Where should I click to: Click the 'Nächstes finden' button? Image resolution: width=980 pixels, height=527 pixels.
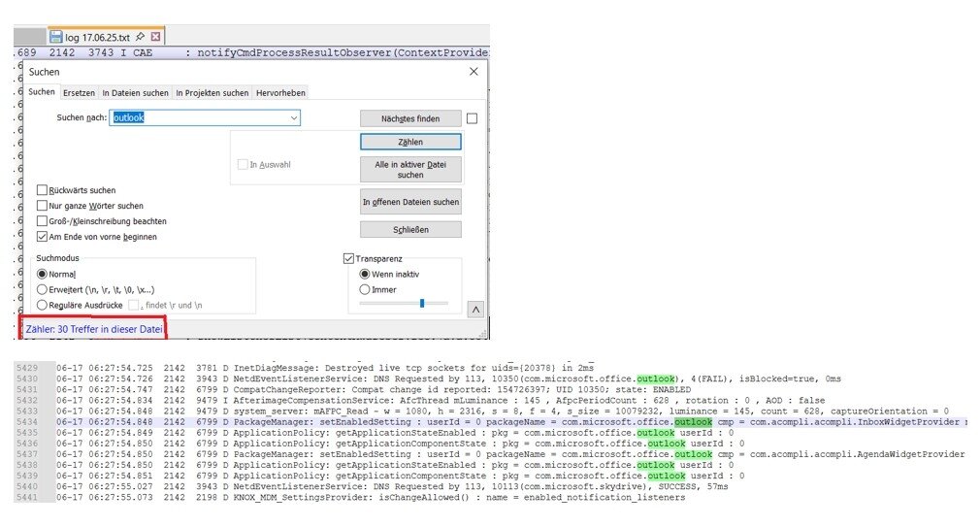410,118
